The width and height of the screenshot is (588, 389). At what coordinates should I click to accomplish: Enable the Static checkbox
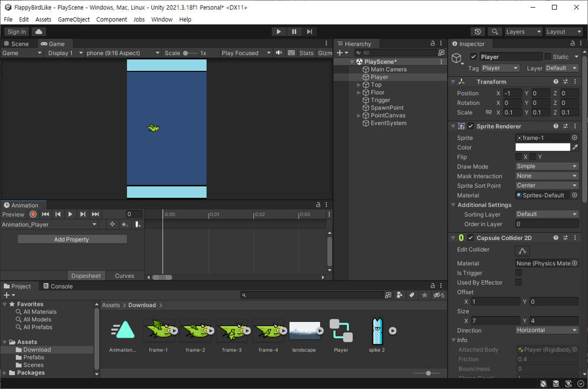coord(548,57)
